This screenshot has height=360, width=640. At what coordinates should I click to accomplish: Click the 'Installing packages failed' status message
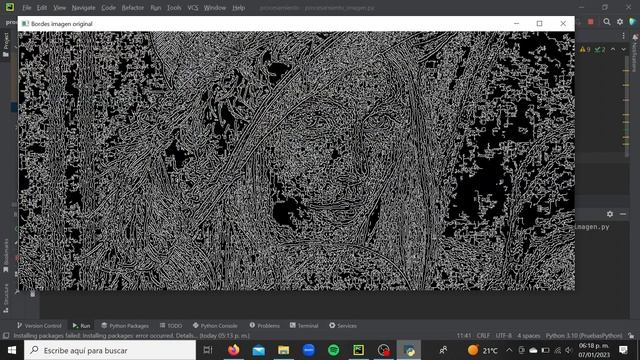tap(131, 336)
